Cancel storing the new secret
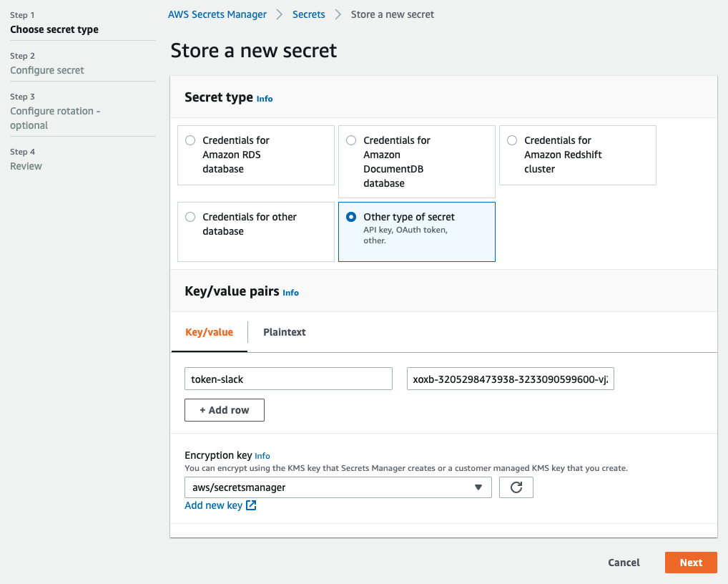 pos(623,563)
